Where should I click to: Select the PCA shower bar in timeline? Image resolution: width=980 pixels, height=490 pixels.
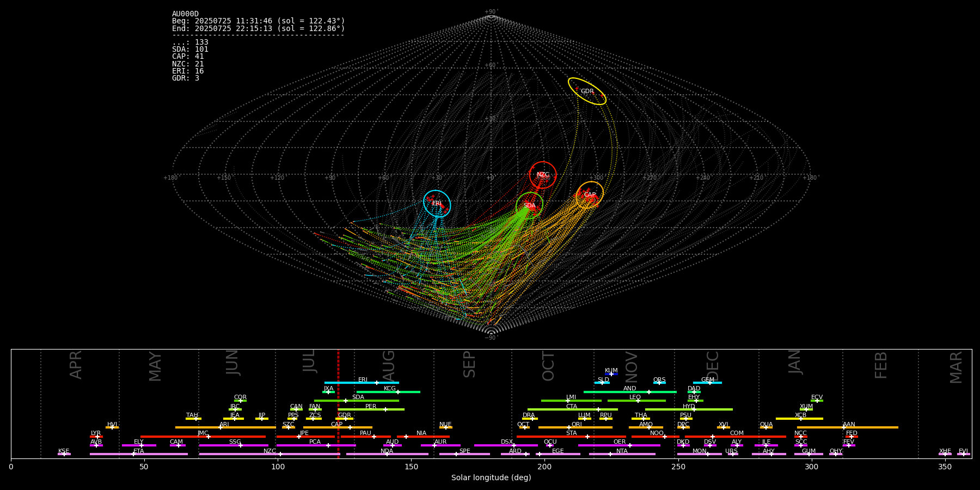pos(316,445)
